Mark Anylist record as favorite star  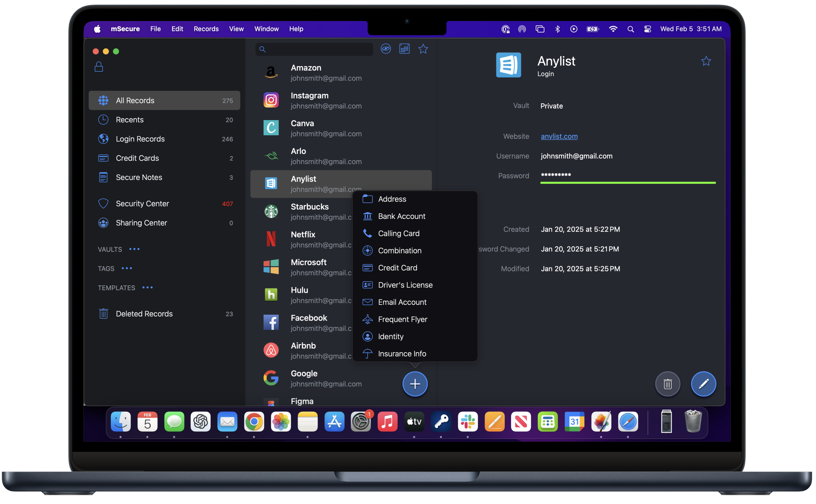click(706, 61)
